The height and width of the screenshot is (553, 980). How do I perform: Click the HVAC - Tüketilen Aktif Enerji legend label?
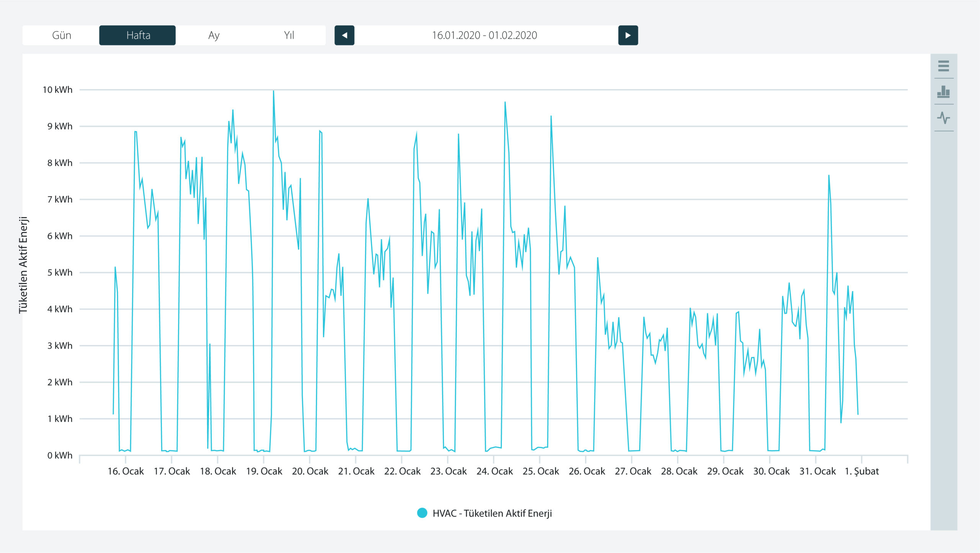[492, 513]
